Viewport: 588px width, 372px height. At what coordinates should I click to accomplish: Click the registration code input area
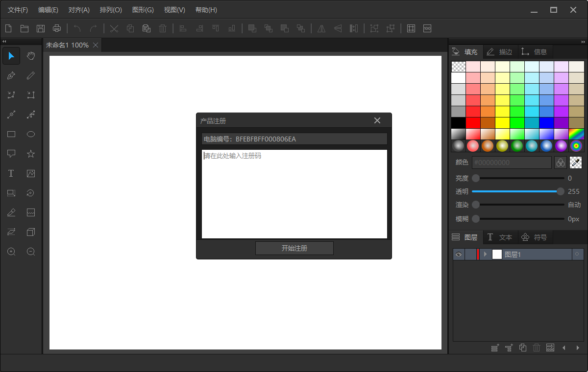[294, 194]
